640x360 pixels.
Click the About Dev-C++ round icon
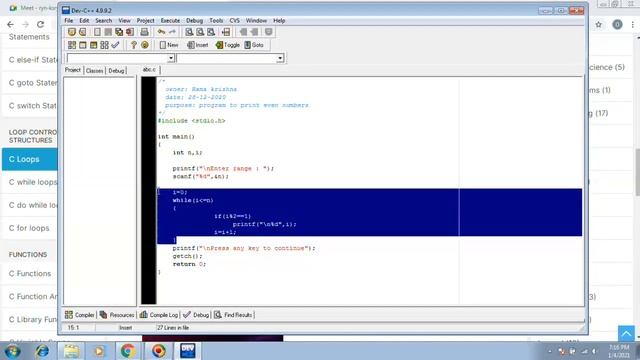tap(144, 45)
